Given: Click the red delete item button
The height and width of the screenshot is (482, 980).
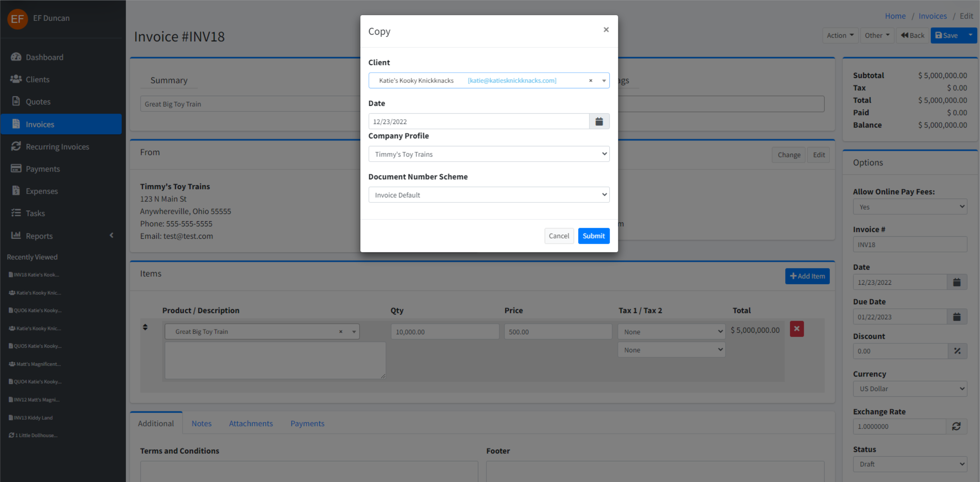Looking at the screenshot, I should point(796,329).
